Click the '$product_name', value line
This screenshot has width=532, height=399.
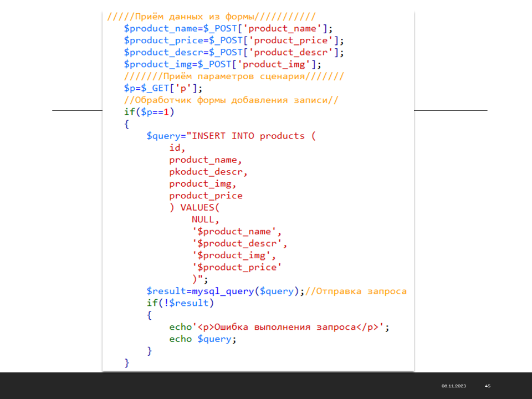click(237, 232)
